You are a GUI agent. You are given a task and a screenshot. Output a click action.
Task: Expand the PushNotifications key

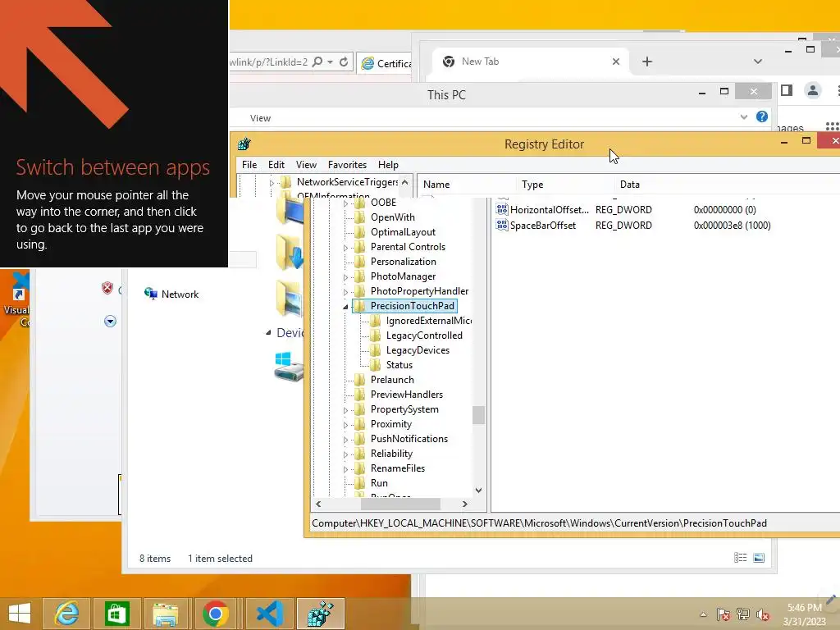345,440
